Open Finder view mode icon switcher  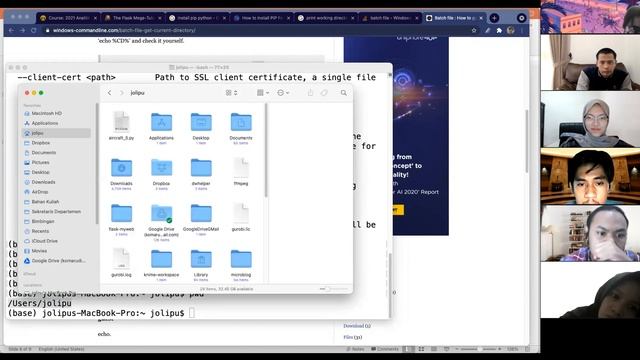[231, 93]
